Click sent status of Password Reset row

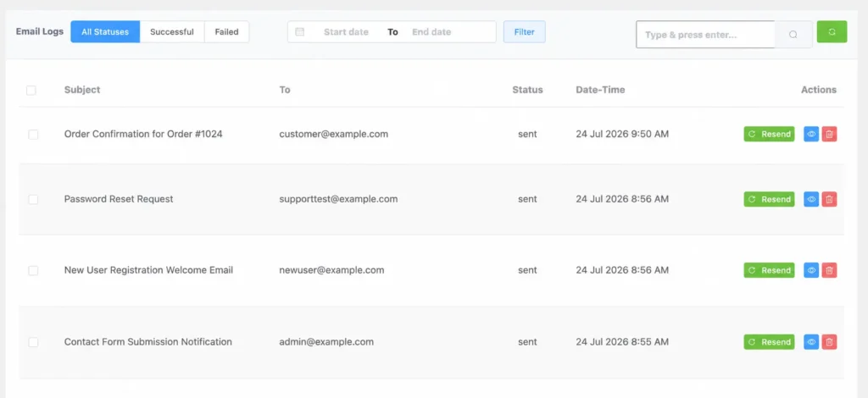pos(527,199)
